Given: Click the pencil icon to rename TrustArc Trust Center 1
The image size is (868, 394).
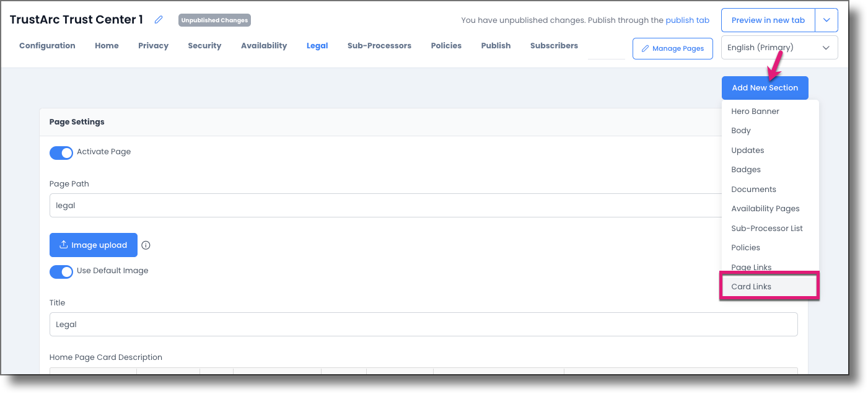Looking at the screenshot, I should click(x=158, y=19).
